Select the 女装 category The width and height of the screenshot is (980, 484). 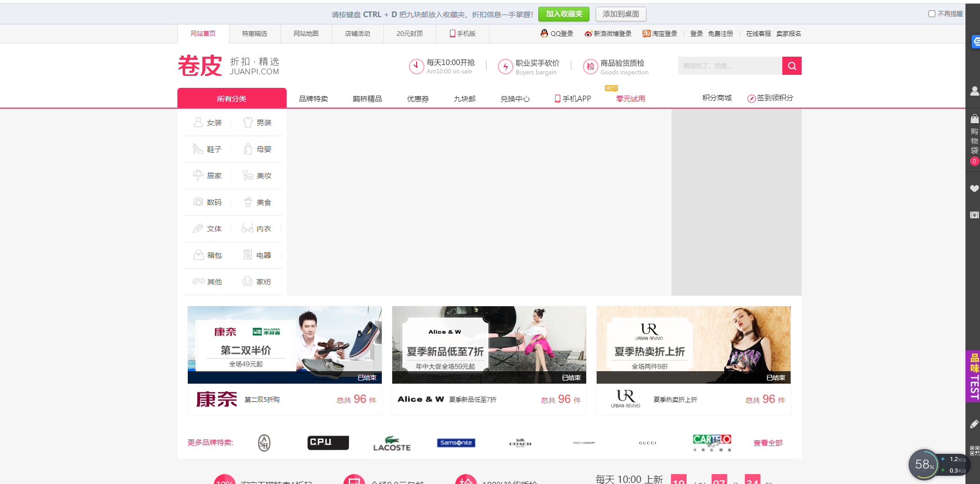208,123
